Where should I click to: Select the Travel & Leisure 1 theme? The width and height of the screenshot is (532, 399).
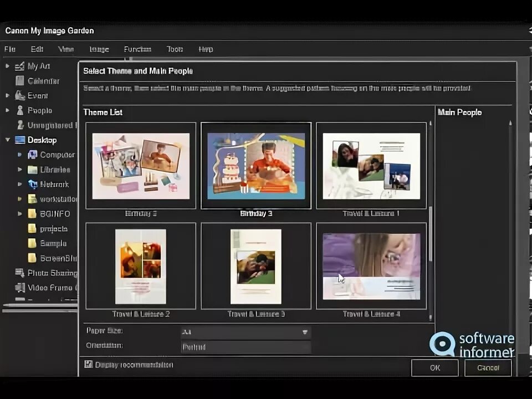[371, 166]
